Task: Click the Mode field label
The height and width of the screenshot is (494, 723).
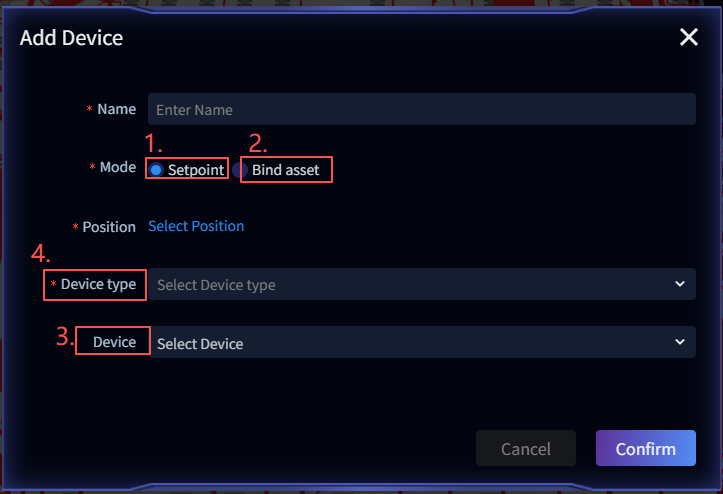Action: [x=118, y=167]
